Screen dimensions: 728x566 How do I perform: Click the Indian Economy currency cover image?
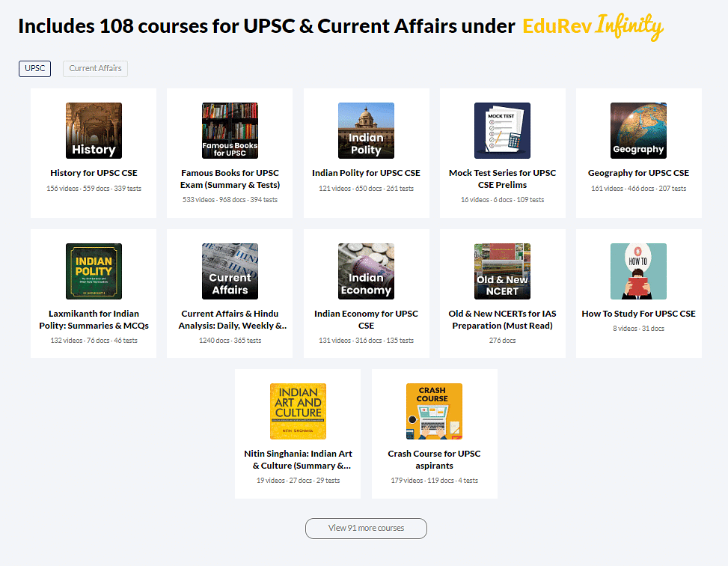[366, 271]
